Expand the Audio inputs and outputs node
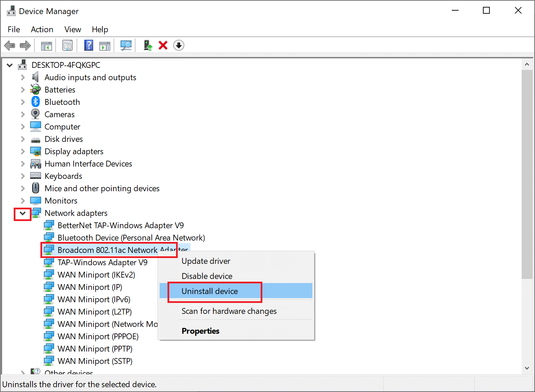Viewport: 535px width, 392px height. pos(23,77)
